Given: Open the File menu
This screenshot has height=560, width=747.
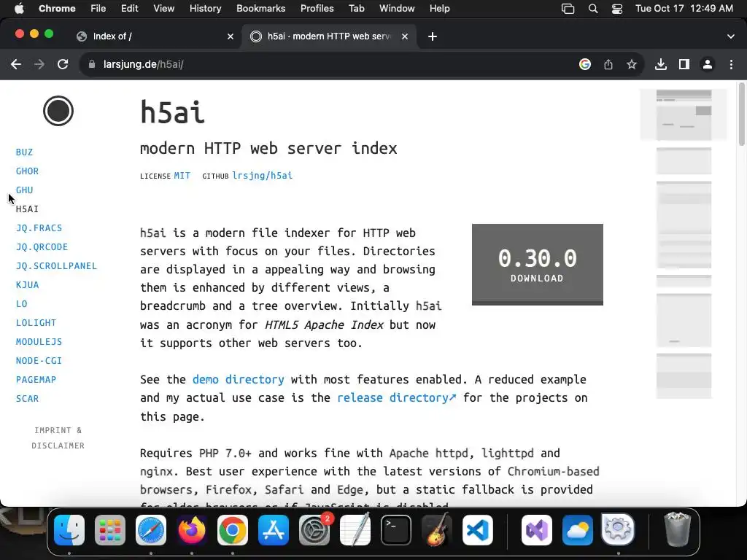Looking at the screenshot, I should (98, 9).
